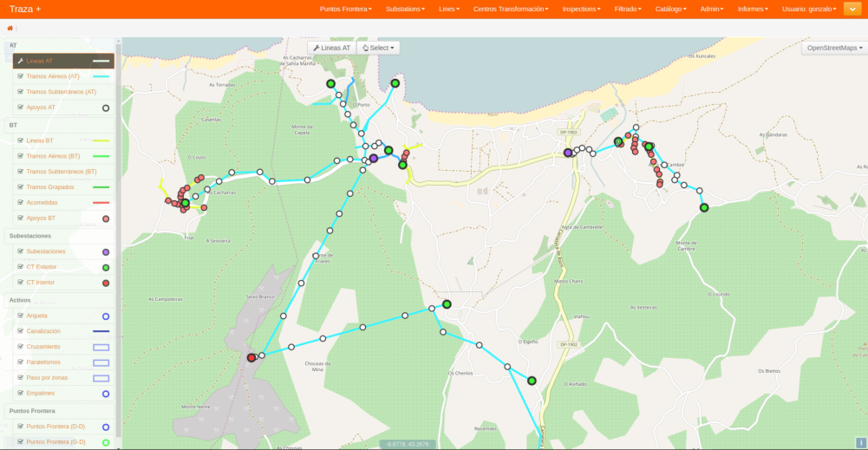Viewport: 868px width, 450px height.
Task: Click the orange caret button beside the user menu
Action: pyautogui.click(x=852, y=9)
